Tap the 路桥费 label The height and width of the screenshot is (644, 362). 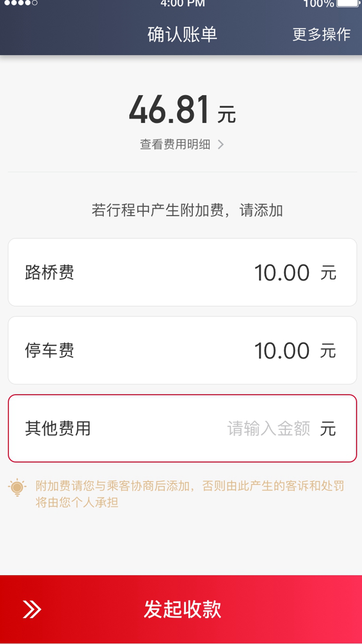(49, 272)
